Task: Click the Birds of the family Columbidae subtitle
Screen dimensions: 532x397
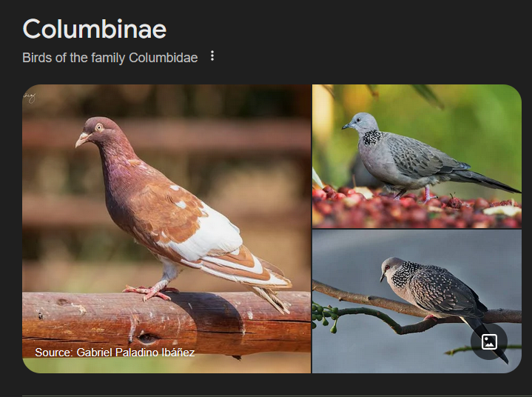Action: point(110,58)
